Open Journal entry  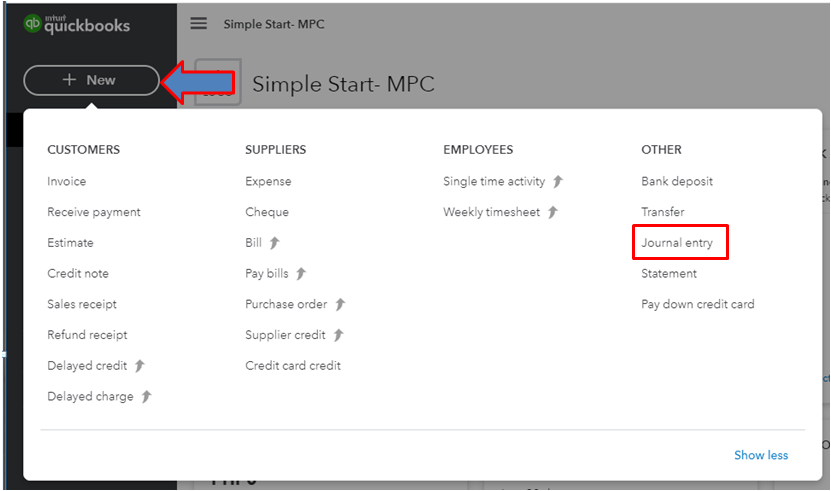(x=677, y=243)
